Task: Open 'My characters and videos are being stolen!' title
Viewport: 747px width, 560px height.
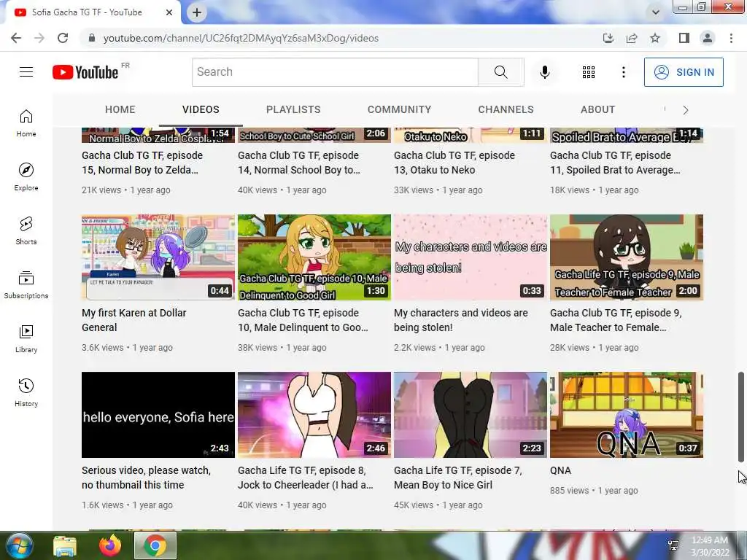Action: [x=461, y=320]
